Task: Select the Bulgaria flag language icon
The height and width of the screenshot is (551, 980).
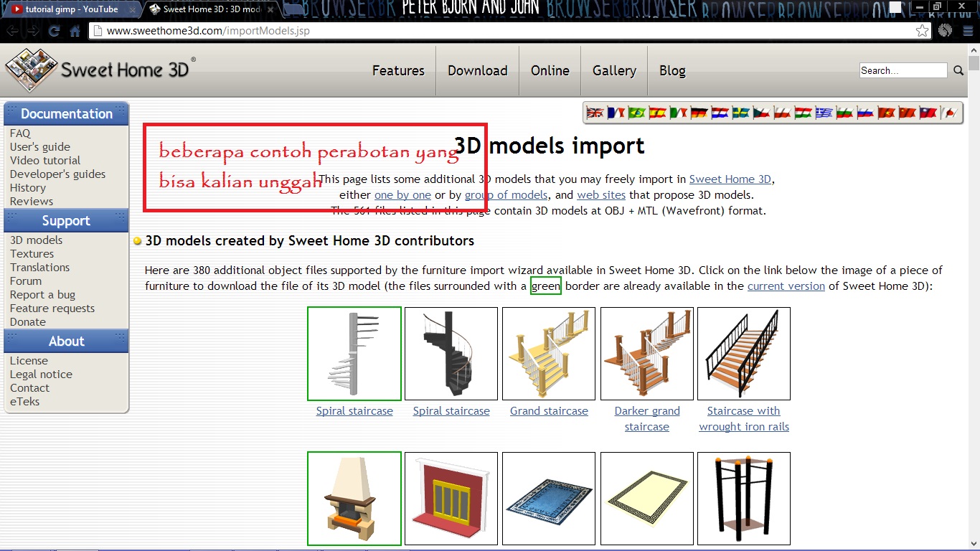Action: (844, 113)
